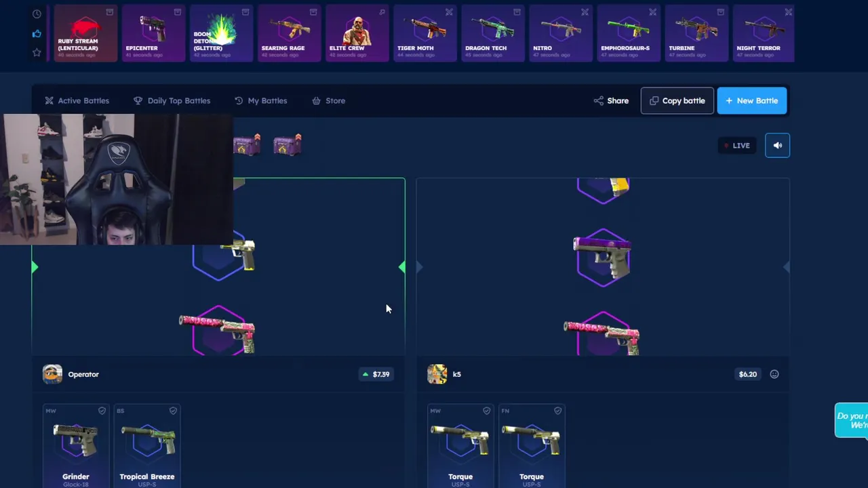The height and width of the screenshot is (488, 868).
Task: Click the Copy battle button
Action: [677, 100]
